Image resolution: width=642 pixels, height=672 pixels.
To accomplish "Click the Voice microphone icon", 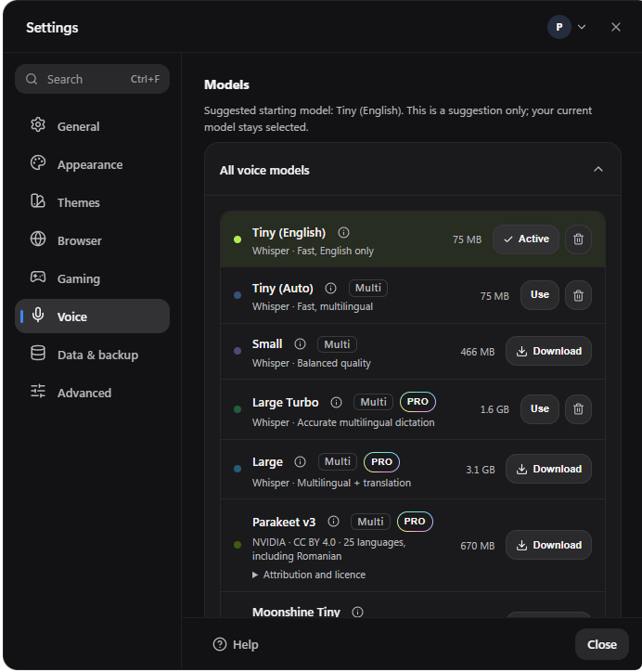I will [38, 315].
